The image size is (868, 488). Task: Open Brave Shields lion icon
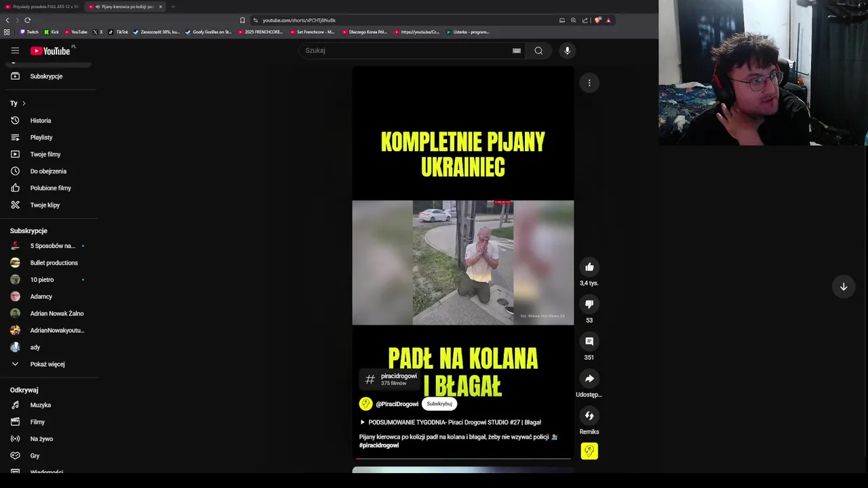pyautogui.click(x=597, y=20)
